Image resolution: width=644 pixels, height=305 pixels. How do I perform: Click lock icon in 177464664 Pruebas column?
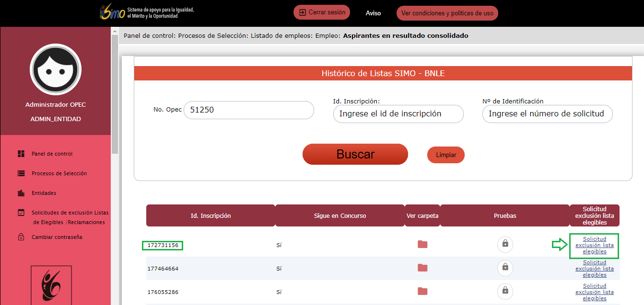coord(505,268)
